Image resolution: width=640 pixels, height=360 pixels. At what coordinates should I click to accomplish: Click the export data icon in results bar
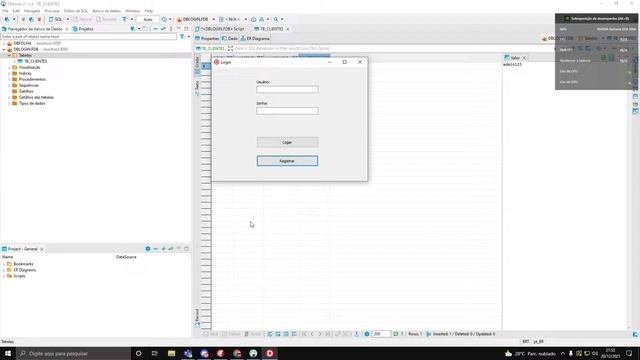pyautogui.click(x=356, y=334)
